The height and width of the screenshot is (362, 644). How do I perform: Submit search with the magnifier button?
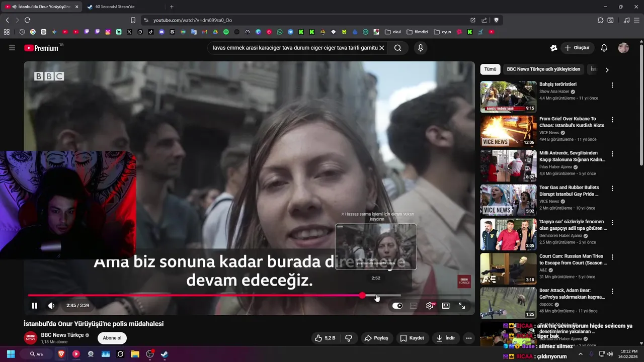pos(398,48)
